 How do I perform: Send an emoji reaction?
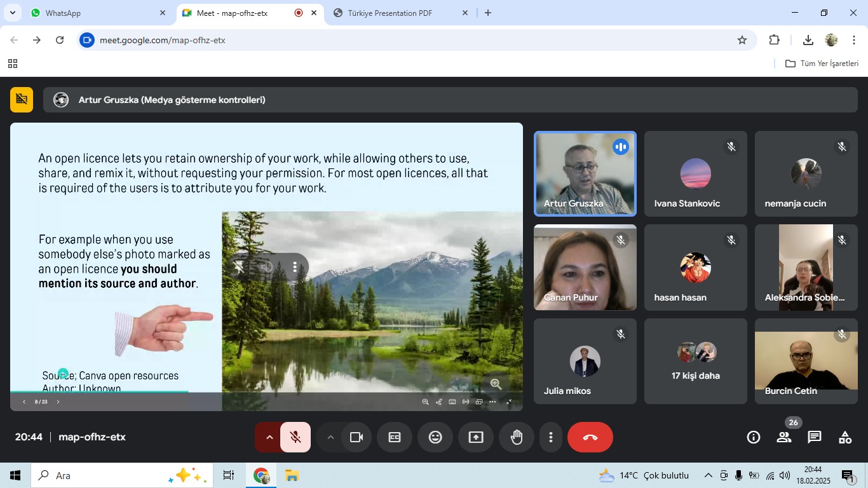(435, 437)
